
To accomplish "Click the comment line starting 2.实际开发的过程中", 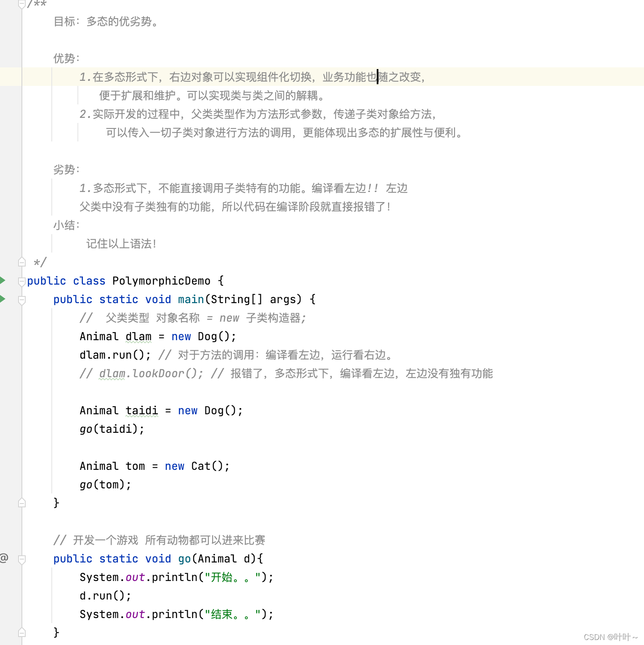I will pos(258,114).
